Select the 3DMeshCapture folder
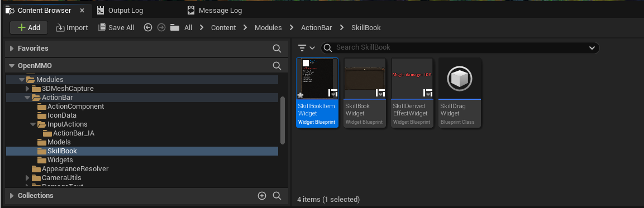The width and height of the screenshot is (644, 208). pyautogui.click(x=142, y=89)
